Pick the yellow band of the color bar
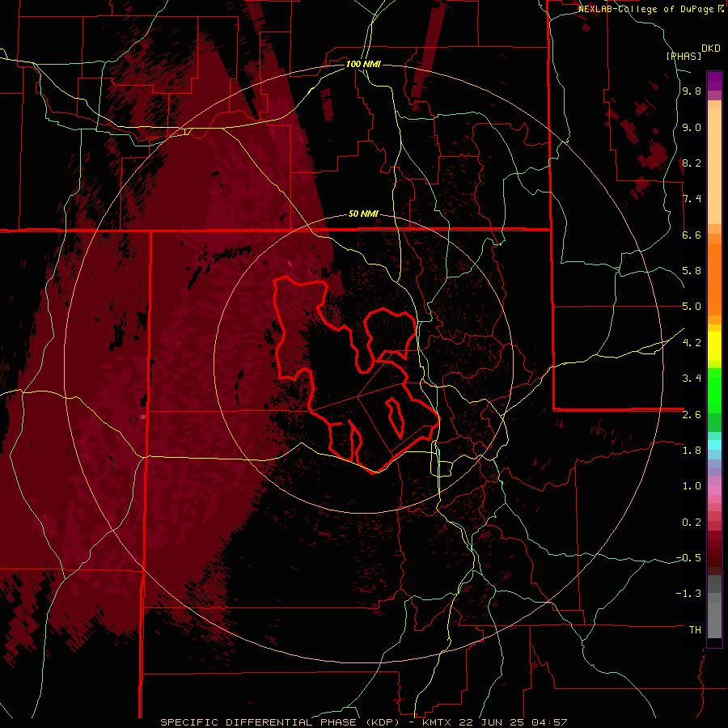 coord(714,346)
